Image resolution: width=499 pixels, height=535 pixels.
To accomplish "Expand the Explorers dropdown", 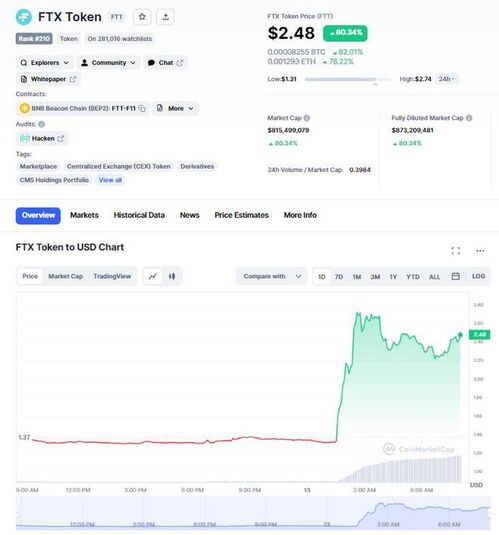I will pos(44,63).
